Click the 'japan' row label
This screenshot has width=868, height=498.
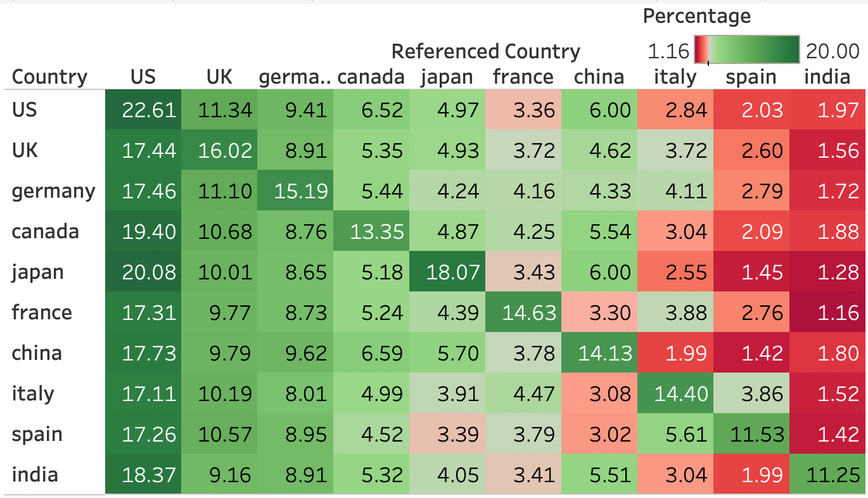37,272
